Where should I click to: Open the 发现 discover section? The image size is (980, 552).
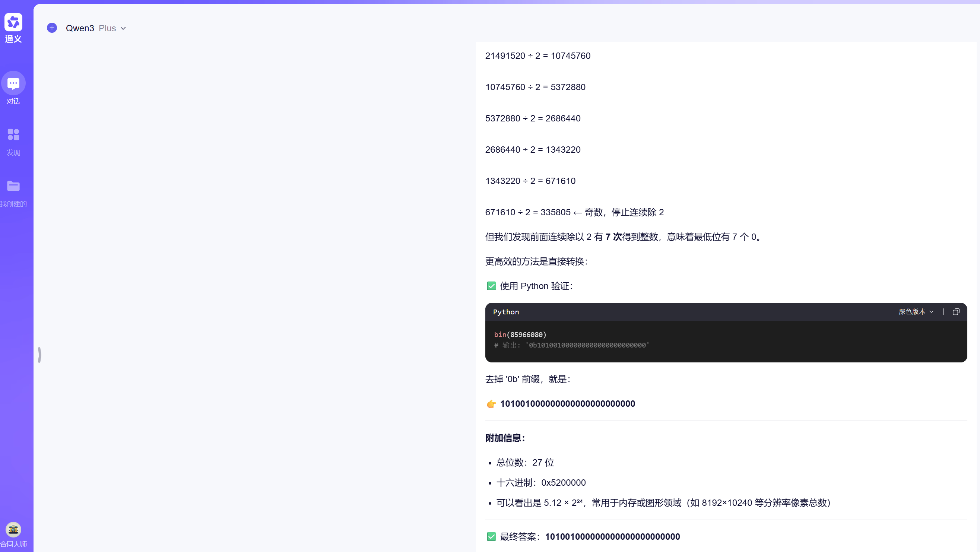tap(13, 142)
